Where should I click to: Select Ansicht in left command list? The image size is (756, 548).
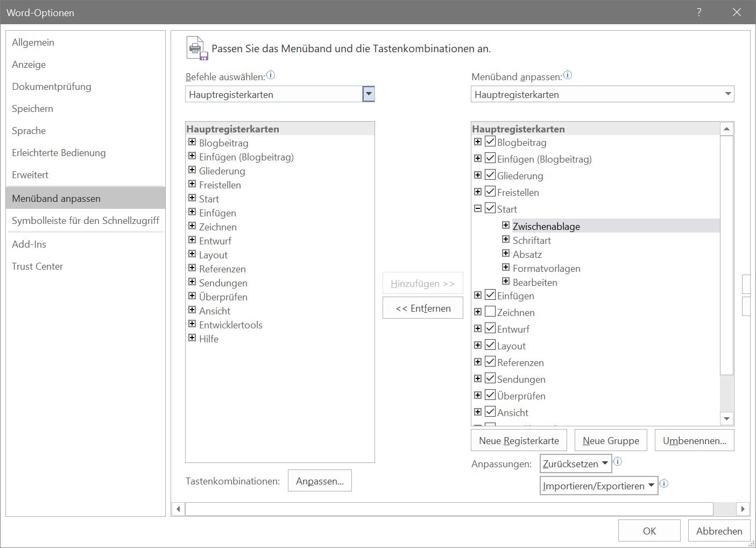214,311
